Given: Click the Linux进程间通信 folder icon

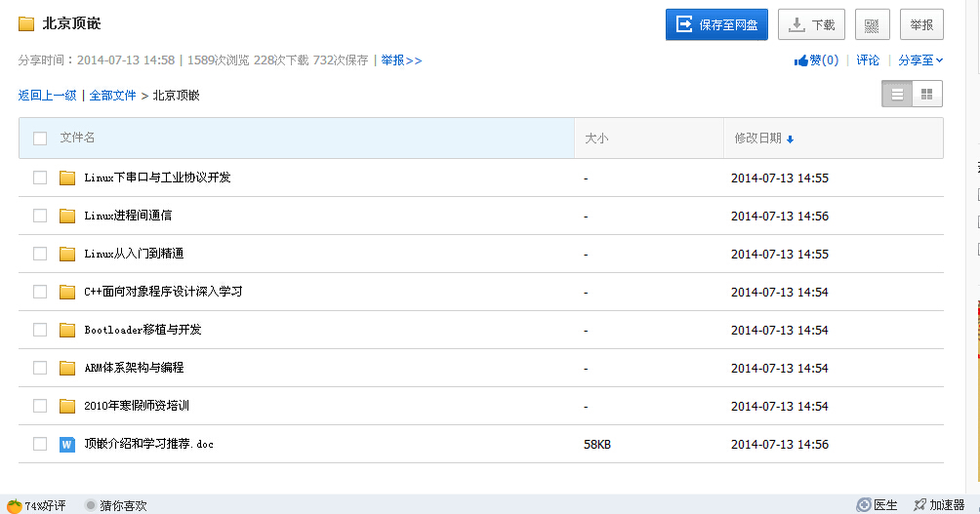Looking at the screenshot, I should click(67, 216).
